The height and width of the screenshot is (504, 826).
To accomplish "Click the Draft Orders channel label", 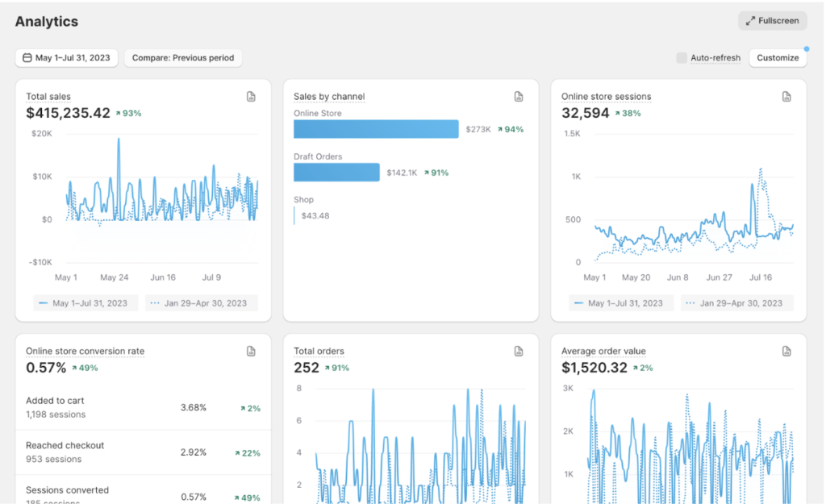I will pyautogui.click(x=318, y=156).
